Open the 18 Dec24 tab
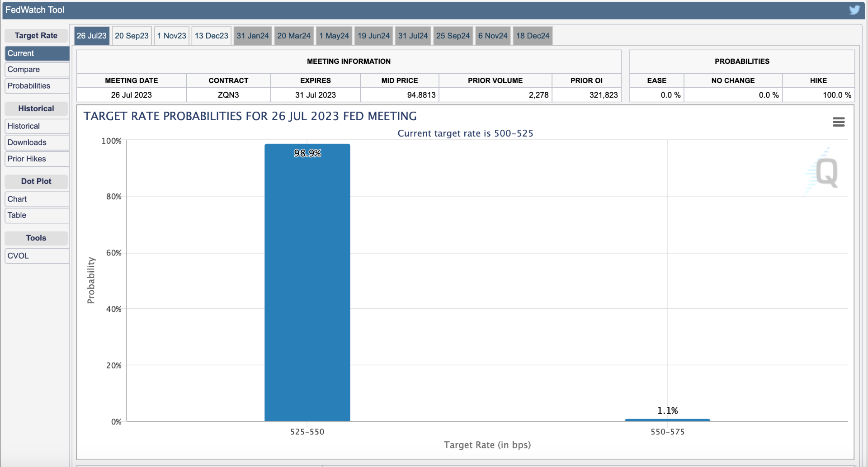This screenshot has width=868, height=467. pos(533,36)
